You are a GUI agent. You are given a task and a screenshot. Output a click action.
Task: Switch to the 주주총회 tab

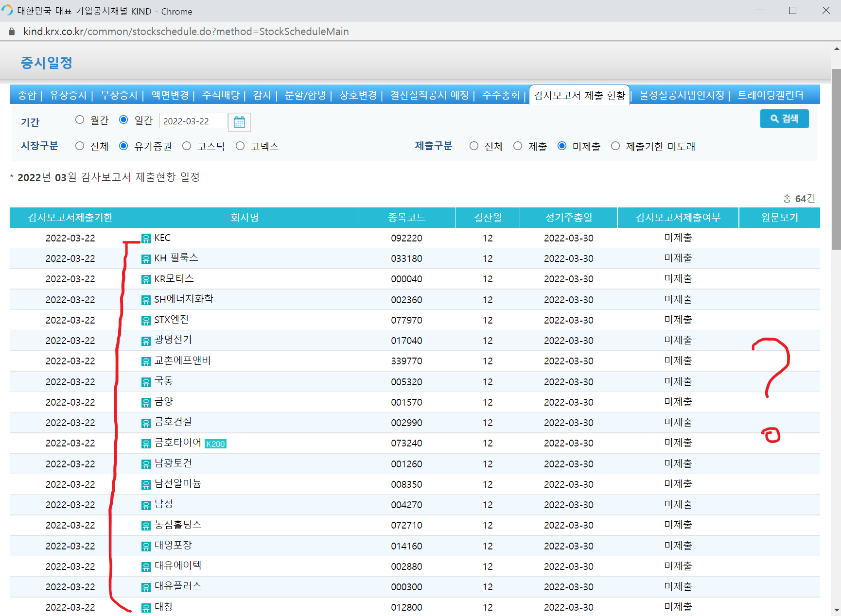click(x=501, y=95)
